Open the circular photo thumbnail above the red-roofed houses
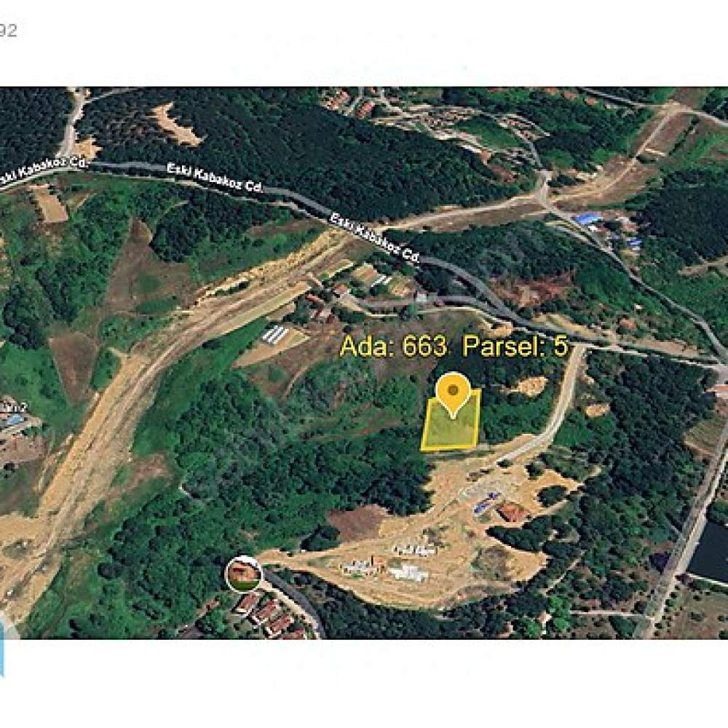 pos(244,574)
